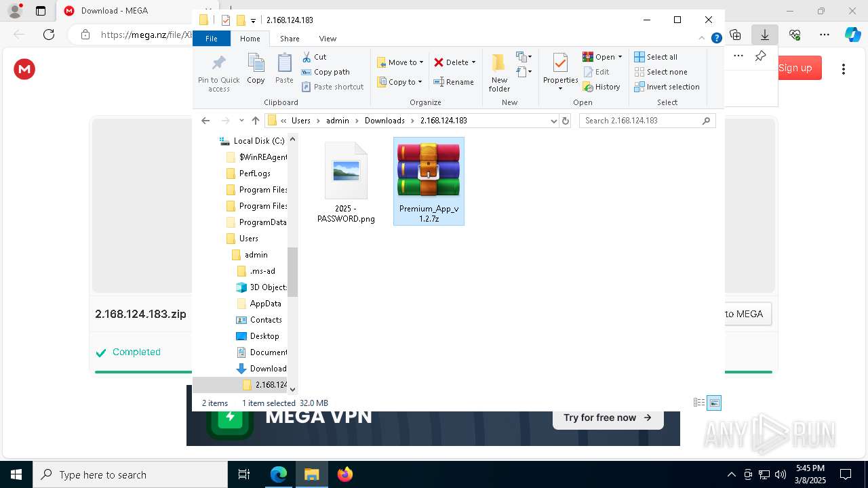Click the Copy ribbon icon
Image resolution: width=868 pixels, height=488 pixels.
tap(256, 69)
